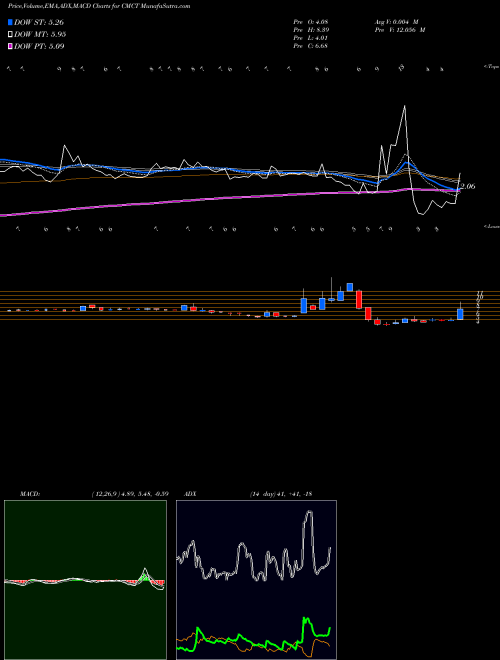This screenshot has width=500, height=660.
Task: Click the tallest white price spike peak
Action: click(405, 106)
